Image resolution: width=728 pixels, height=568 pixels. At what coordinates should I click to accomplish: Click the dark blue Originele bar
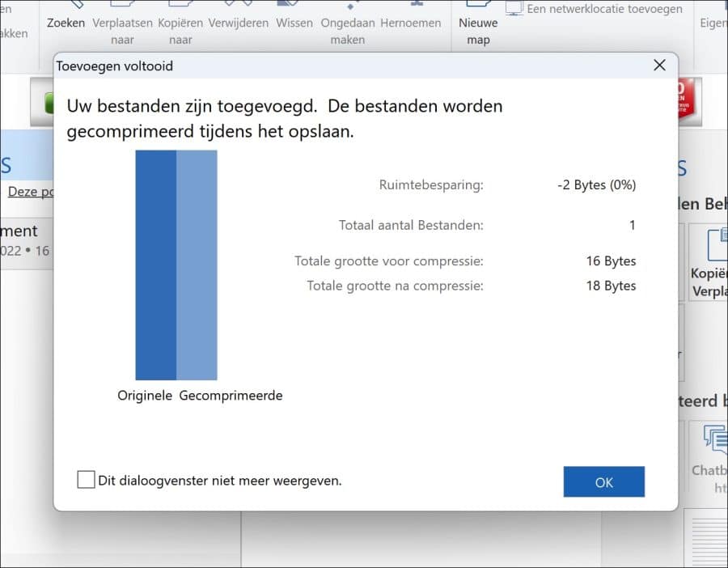coord(155,265)
